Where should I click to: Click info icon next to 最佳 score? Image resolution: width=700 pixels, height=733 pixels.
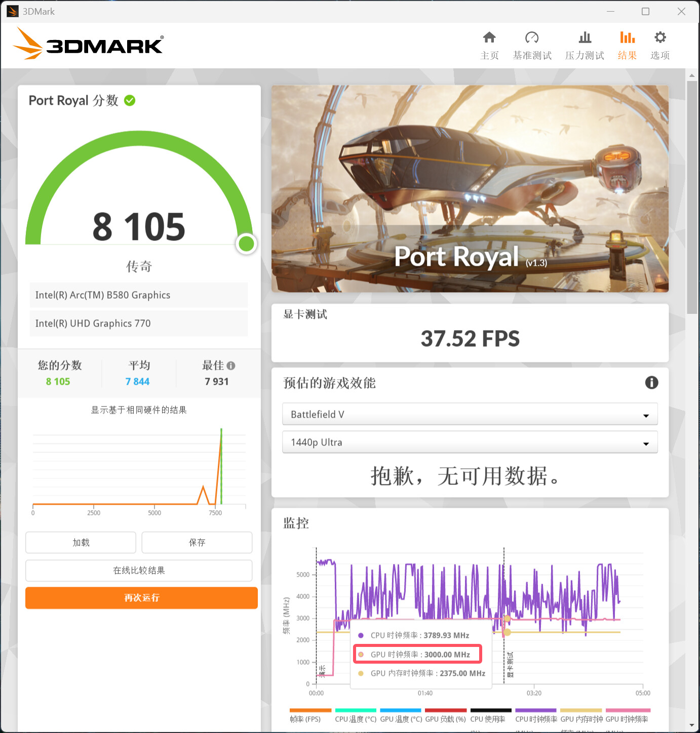(x=231, y=365)
